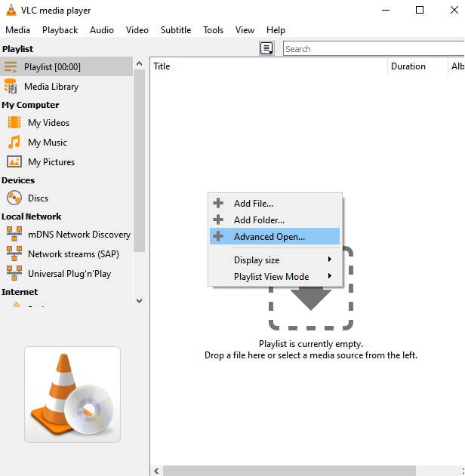
Task: Select Playlist [00:00] in sidebar
Action: [x=66, y=67]
